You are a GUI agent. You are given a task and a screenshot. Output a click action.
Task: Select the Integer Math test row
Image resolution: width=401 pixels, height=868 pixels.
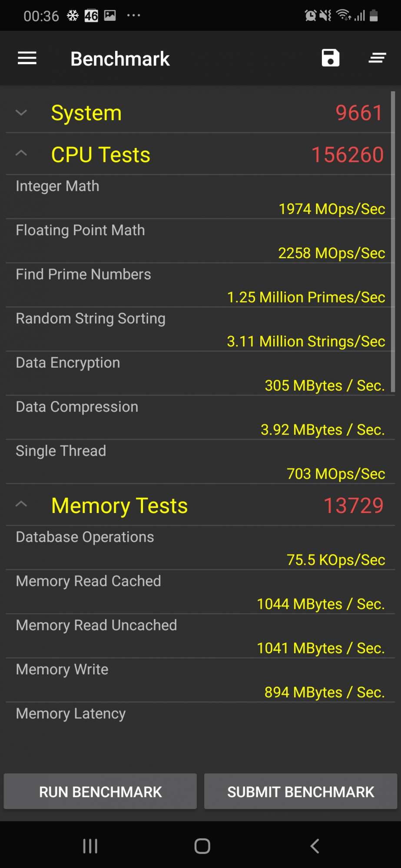click(x=200, y=197)
